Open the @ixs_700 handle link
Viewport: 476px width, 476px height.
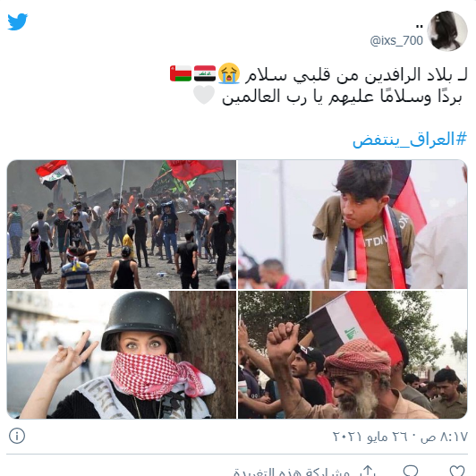click(x=396, y=40)
